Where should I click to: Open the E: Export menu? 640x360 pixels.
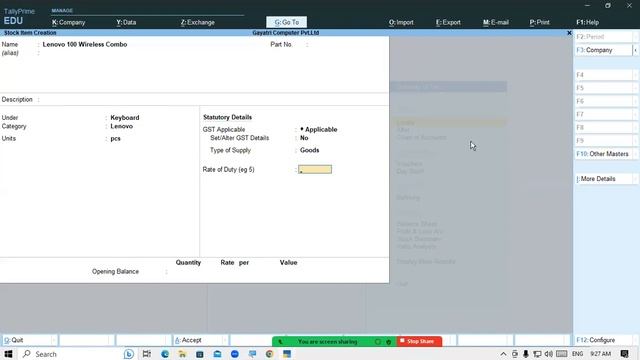(448, 22)
